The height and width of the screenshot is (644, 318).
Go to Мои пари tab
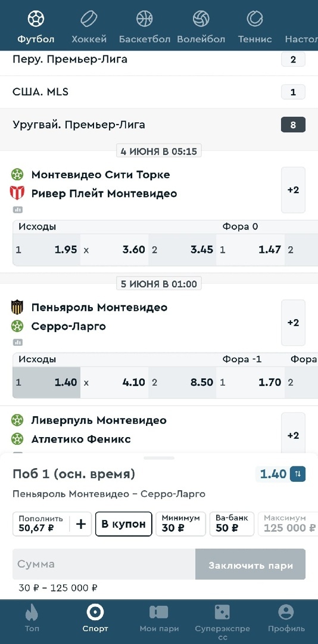pyautogui.click(x=159, y=620)
